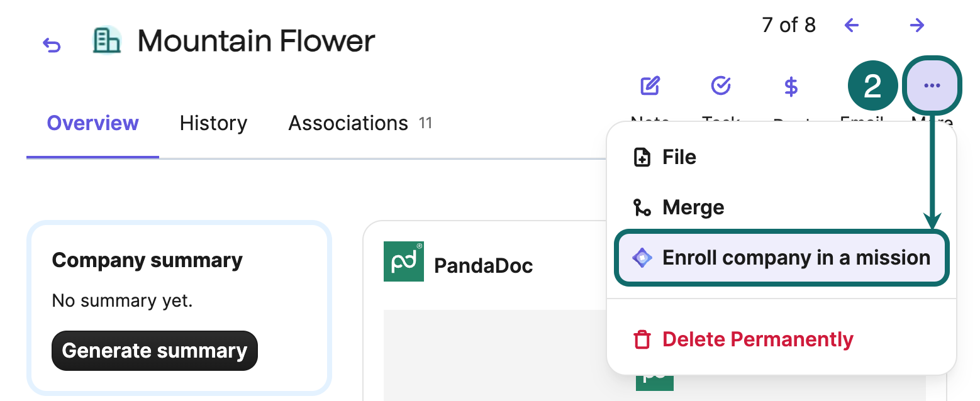
Task: Open the History tab
Action: tap(213, 123)
